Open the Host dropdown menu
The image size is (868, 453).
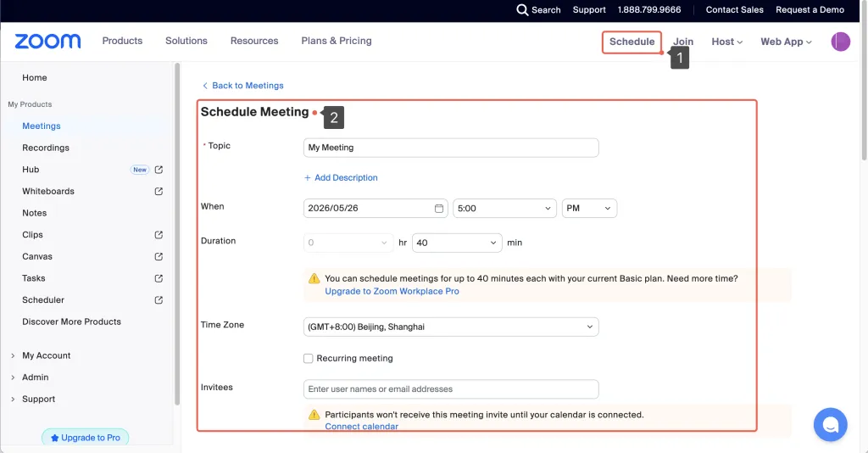click(726, 42)
